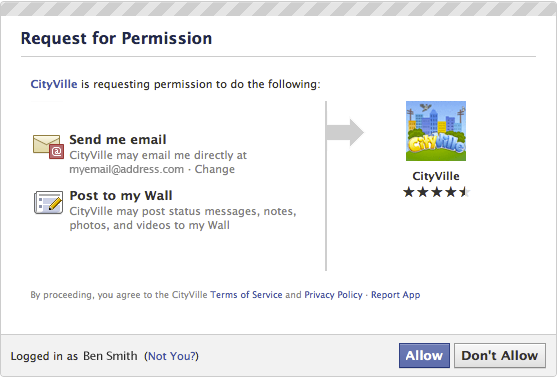Click Change next to the email address
The image size is (558, 377).
tap(215, 169)
